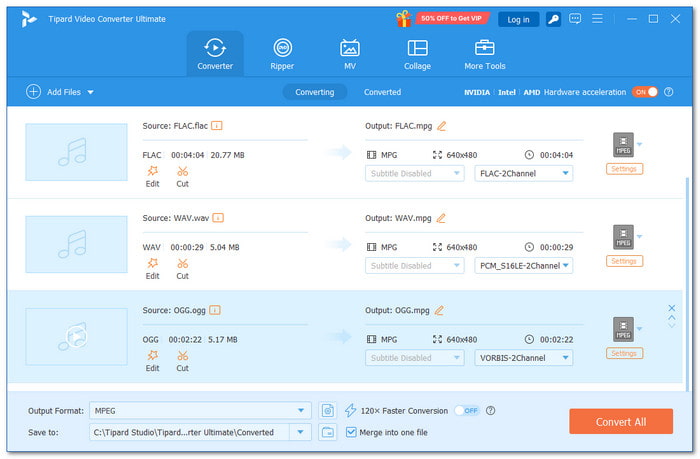Uncheck Merge into one file
This screenshot has width=700, height=459.
click(351, 432)
